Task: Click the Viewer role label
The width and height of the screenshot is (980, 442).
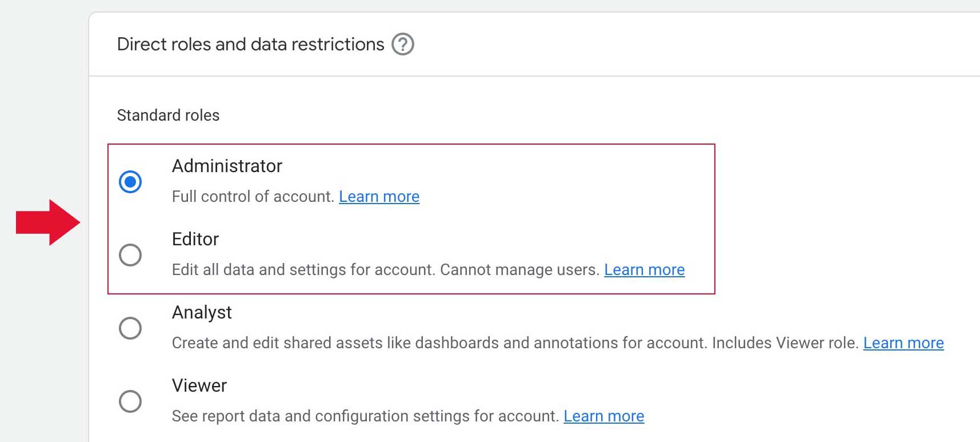Action: point(199,386)
